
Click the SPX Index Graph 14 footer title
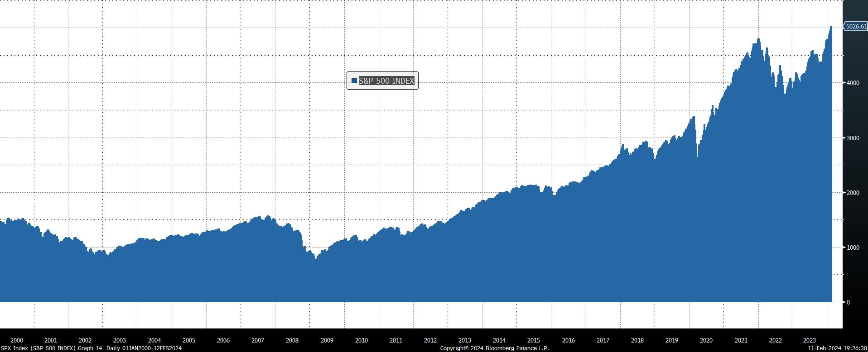[51, 348]
